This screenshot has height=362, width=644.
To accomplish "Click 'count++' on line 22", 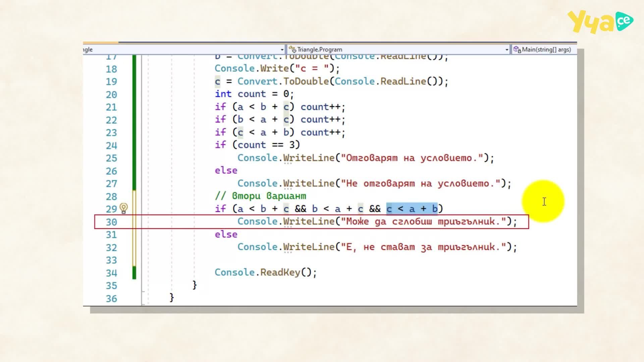I will (320, 119).
